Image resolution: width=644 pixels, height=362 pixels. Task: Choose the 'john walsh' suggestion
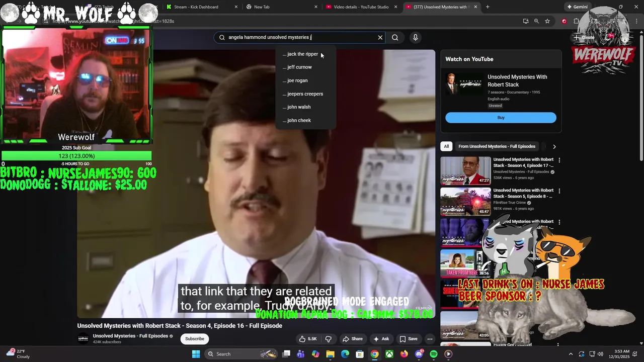[305, 107]
